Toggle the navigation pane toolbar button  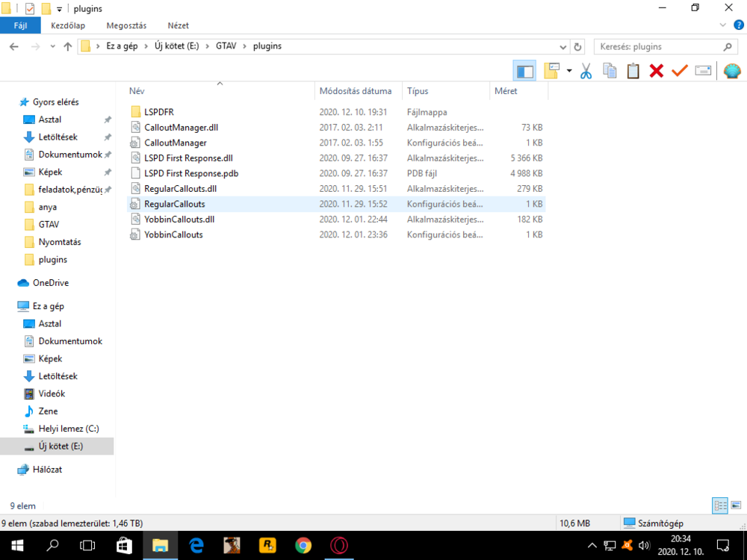click(524, 71)
